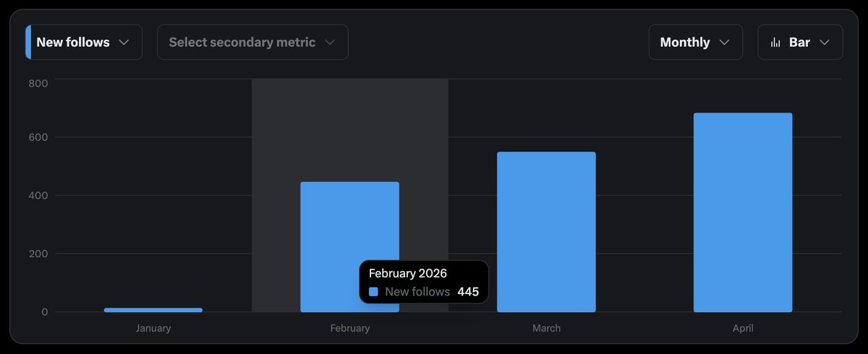Click the 800 y-axis value
Viewport: 868px width, 354px height.
tap(38, 83)
